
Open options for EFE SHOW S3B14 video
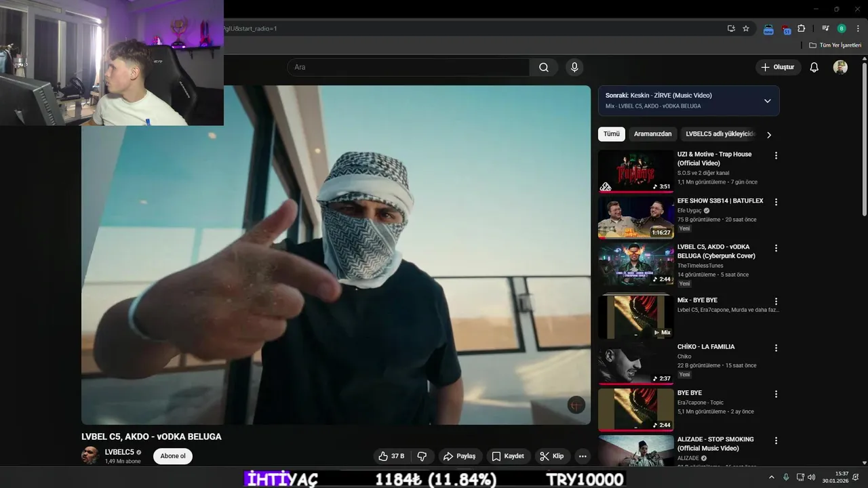pos(776,202)
